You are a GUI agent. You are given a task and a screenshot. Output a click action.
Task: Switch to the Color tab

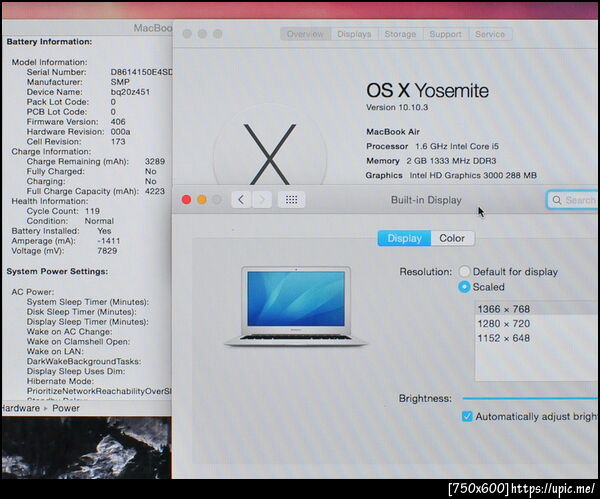tap(452, 238)
